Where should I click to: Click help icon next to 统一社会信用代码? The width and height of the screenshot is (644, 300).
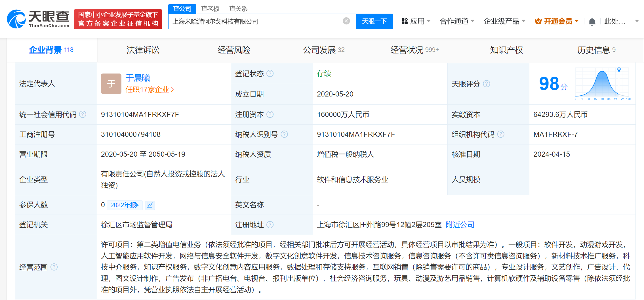[x=83, y=114]
